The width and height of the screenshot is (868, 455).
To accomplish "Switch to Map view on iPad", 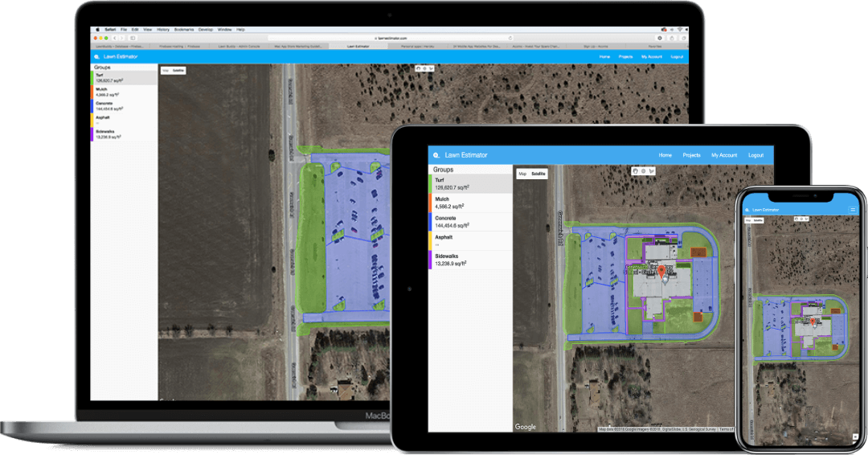I will pos(522,174).
